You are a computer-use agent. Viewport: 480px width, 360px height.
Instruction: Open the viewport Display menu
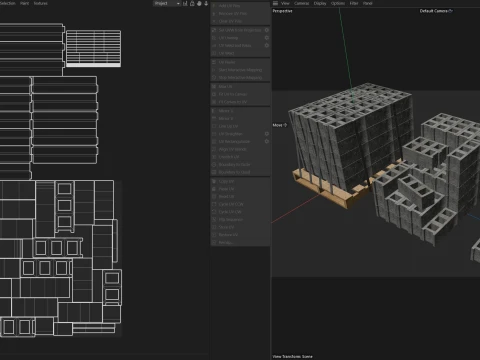pyautogui.click(x=320, y=3)
